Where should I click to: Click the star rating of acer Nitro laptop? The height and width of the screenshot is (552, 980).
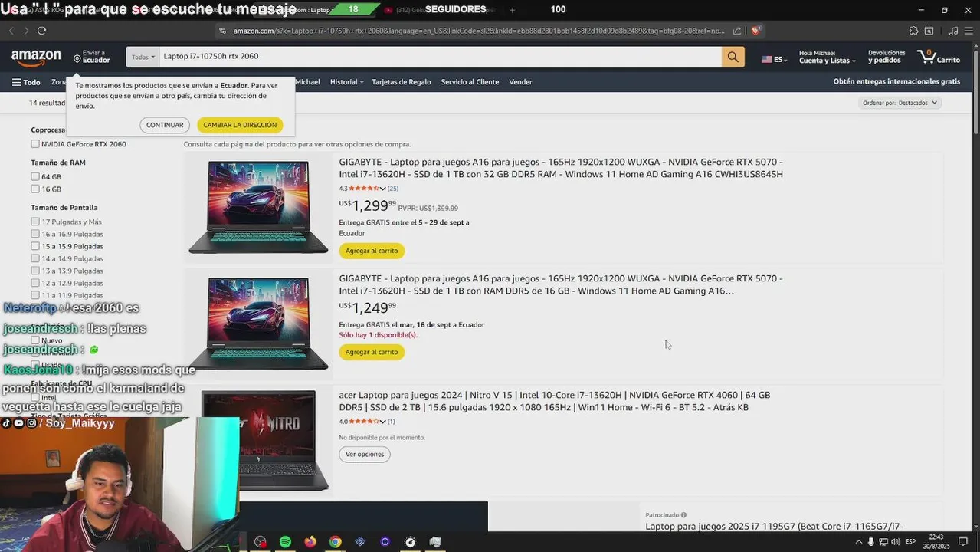tap(365, 422)
